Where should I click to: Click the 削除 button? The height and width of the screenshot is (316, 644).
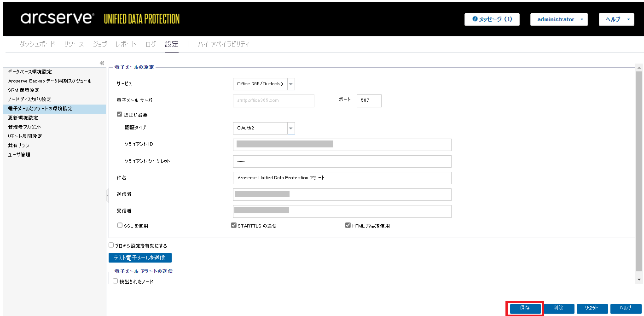559,308
